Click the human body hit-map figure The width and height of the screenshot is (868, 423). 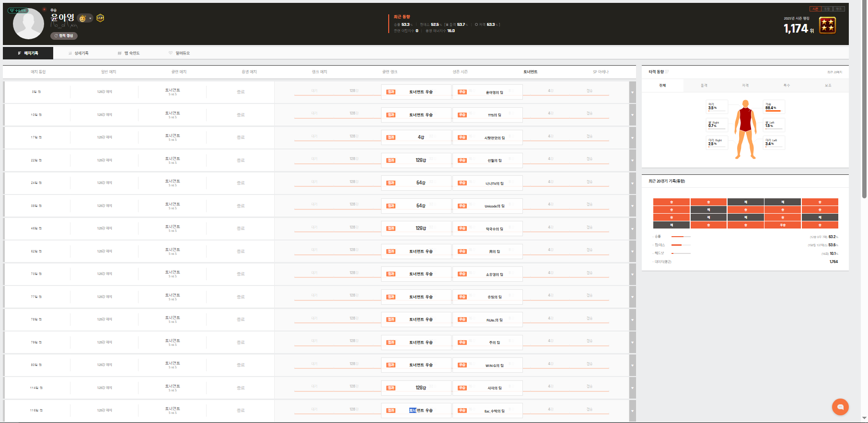pos(745,129)
